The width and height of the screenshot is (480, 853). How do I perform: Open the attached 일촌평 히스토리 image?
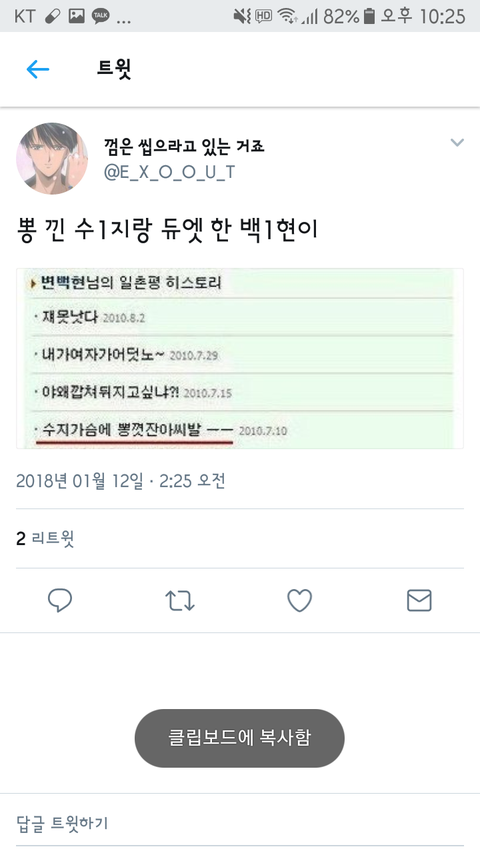(240, 358)
